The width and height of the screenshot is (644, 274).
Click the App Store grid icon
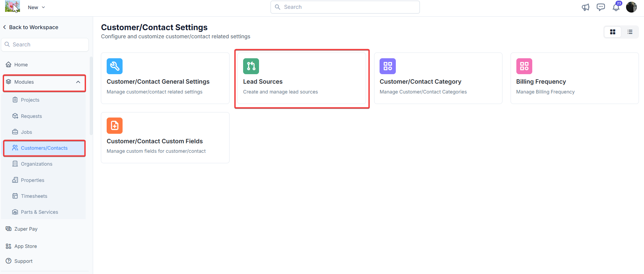8,246
